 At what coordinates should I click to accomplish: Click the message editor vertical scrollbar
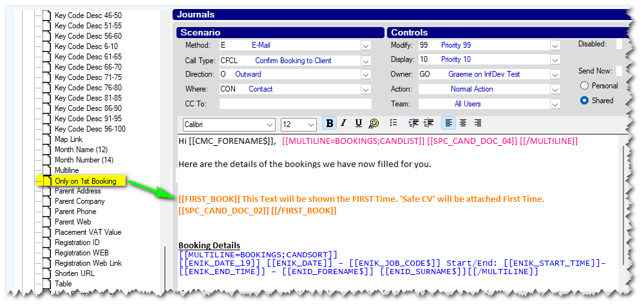click(624, 206)
